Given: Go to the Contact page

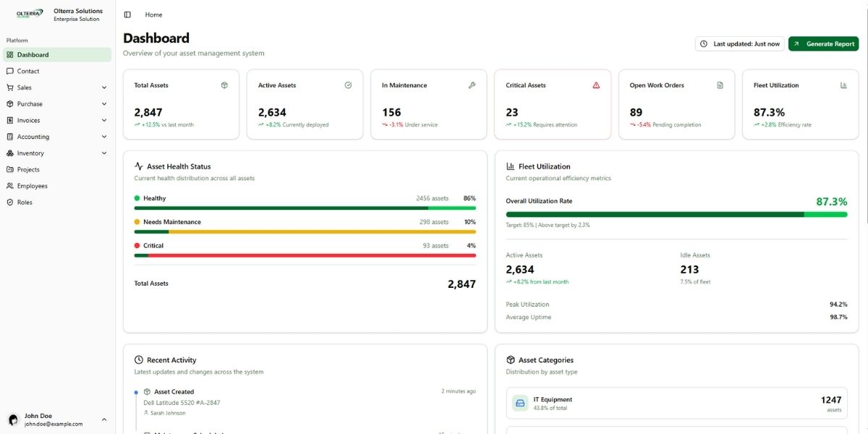Looking at the screenshot, I should tap(58, 71).
